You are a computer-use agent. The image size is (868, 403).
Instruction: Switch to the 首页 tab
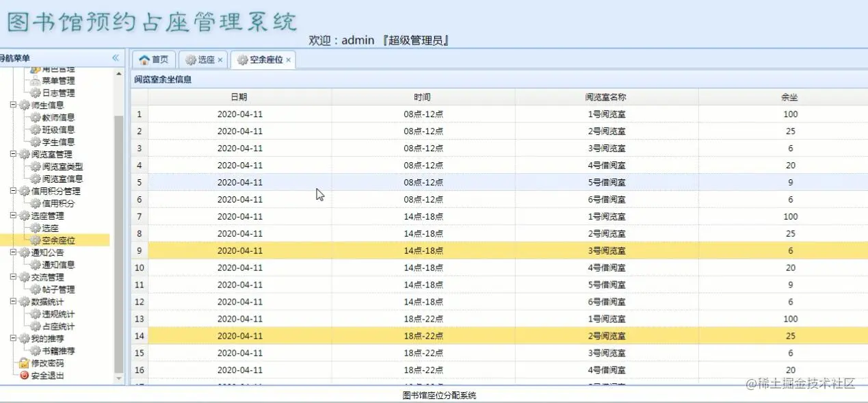(x=154, y=60)
